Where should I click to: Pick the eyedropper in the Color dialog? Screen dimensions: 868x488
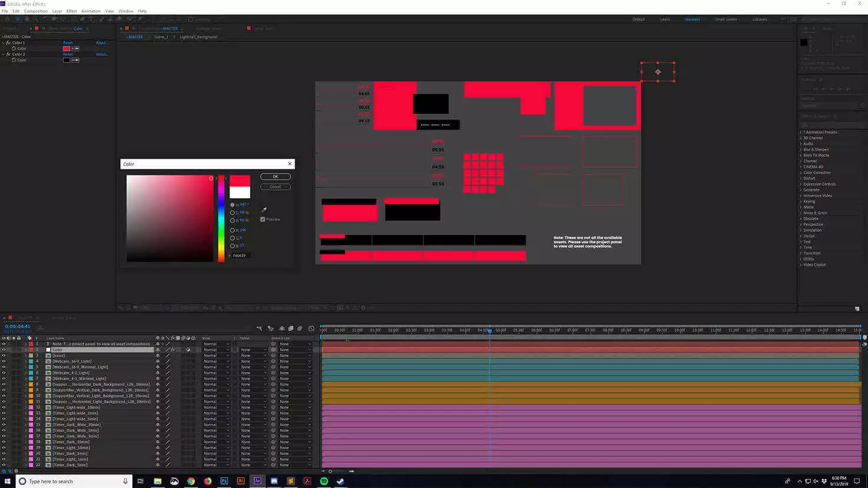(x=264, y=210)
